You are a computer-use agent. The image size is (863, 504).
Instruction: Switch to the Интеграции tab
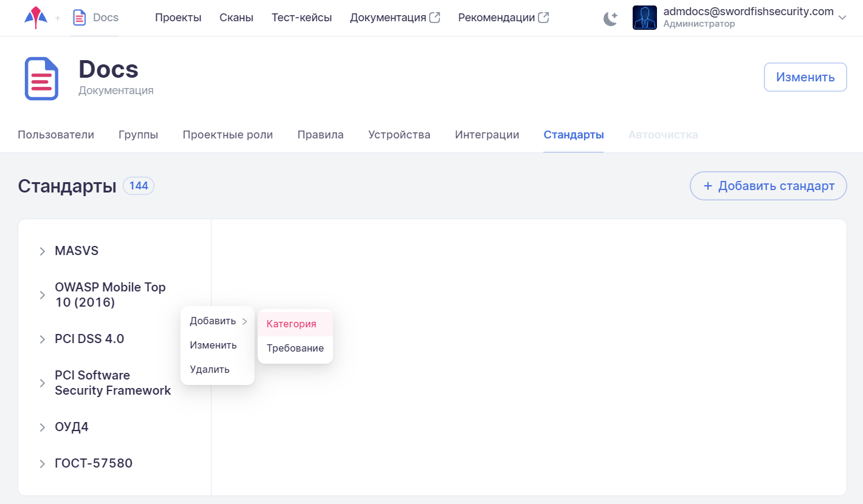pyautogui.click(x=487, y=135)
